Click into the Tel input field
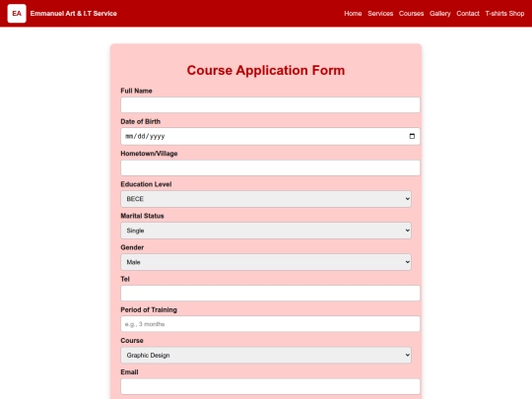This screenshot has height=399, width=532. click(270, 294)
